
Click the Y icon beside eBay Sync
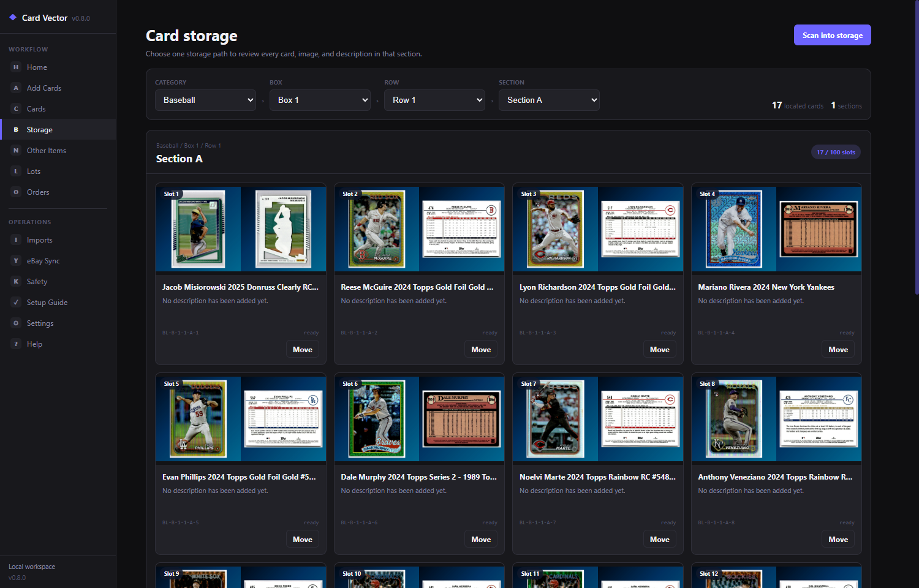[x=16, y=261]
